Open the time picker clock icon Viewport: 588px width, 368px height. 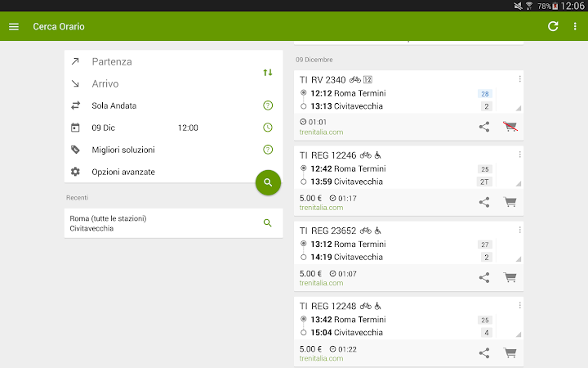coord(268,128)
